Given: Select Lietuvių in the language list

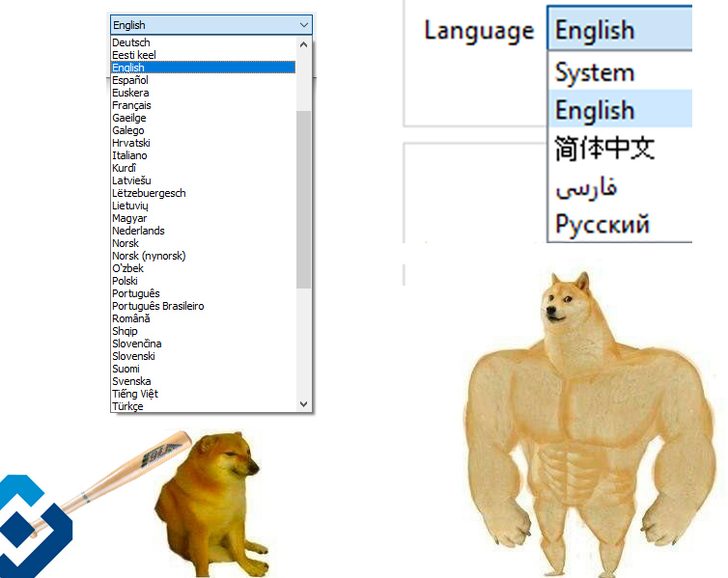Looking at the screenshot, I should pyautogui.click(x=204, y=205).
